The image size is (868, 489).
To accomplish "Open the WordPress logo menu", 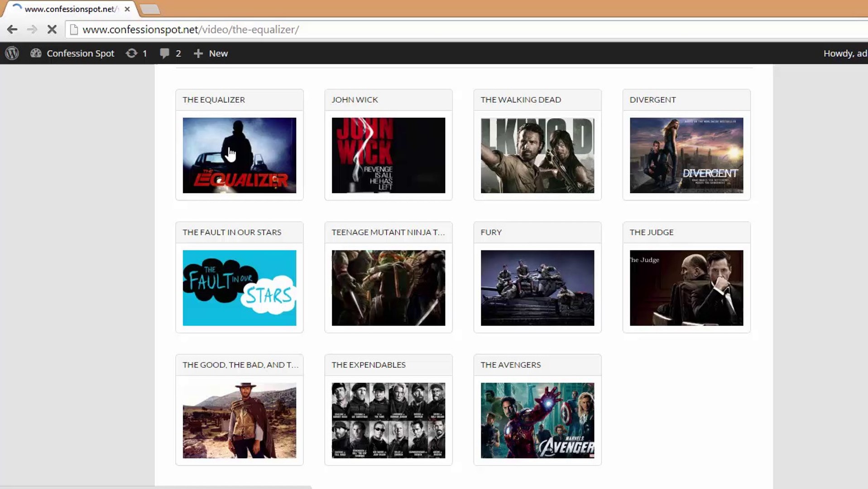I will 12,53.
